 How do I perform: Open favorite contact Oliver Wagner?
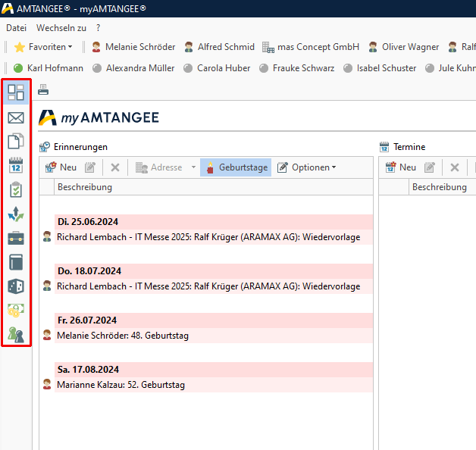point(404,47)
